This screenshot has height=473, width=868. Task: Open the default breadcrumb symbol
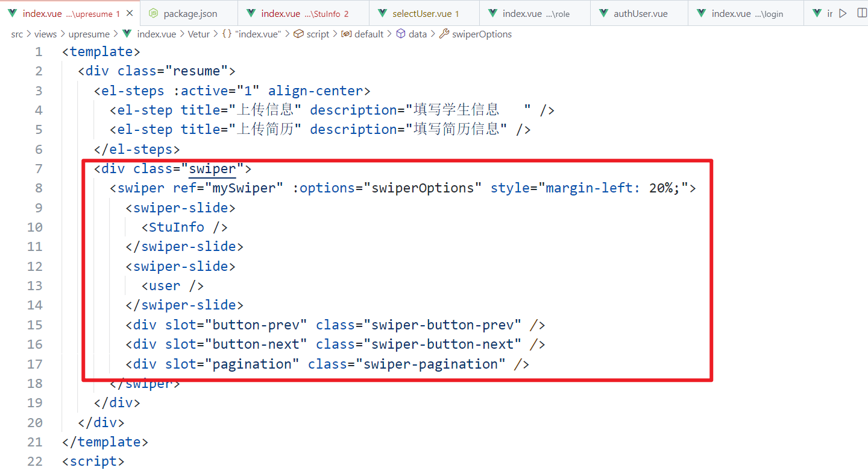pos(363,34)
